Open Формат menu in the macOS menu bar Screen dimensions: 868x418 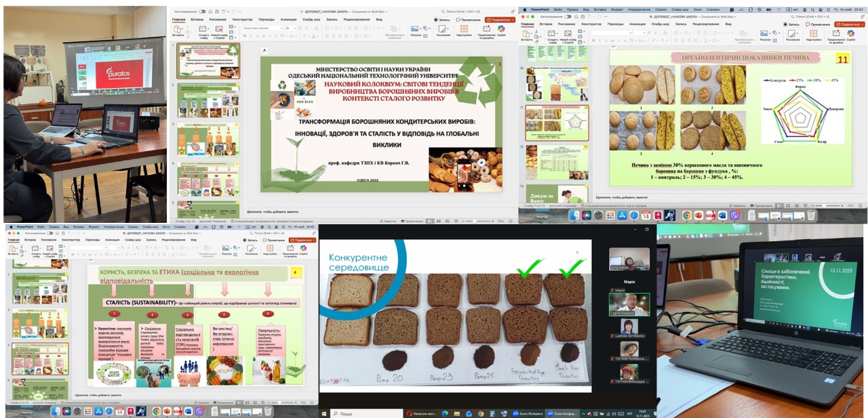pyautogui.click(x=614, y=9)
